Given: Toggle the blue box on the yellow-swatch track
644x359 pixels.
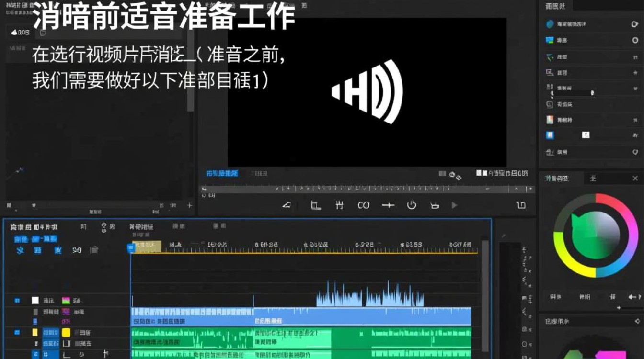Looking at the screenshot, I should click(17, 332).
